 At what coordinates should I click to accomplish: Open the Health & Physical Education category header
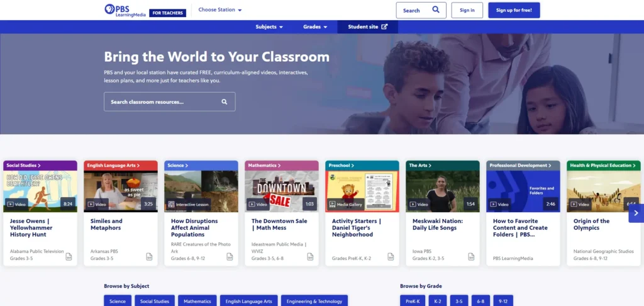pyautogui.click(x=604, y=166)
